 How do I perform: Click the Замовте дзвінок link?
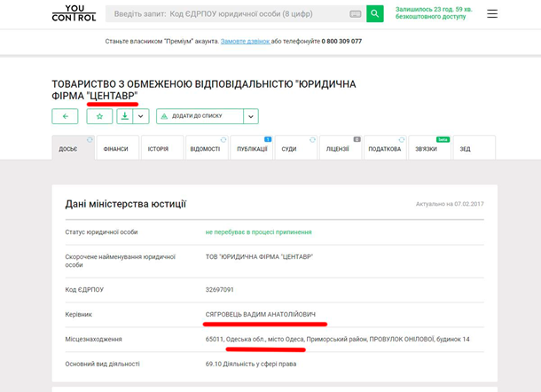(x=246, y=41)
